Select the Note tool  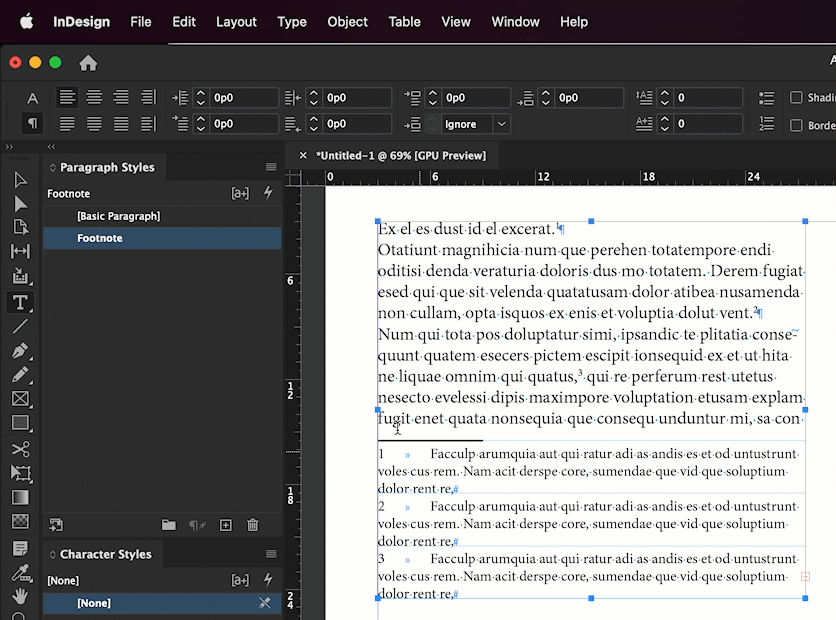20,548
